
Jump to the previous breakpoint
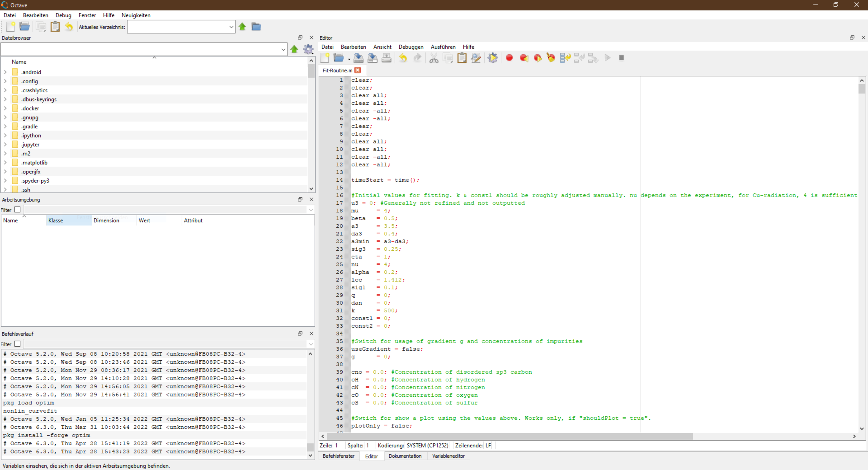coord(524,58)
